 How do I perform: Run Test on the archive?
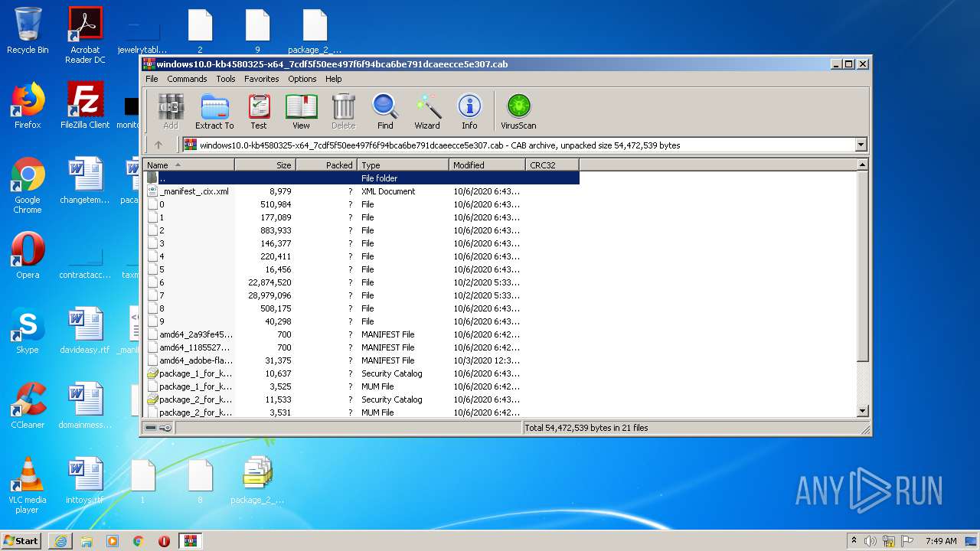[259, 111]
